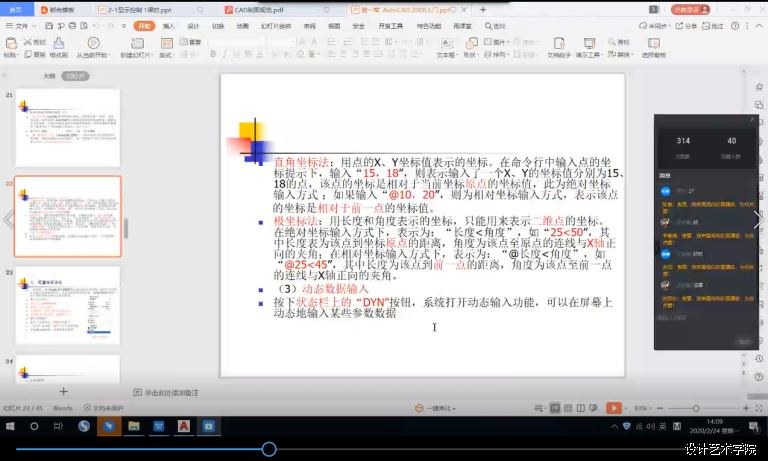768x461 pixels.
Task: Click the Paste icon in ribbon
Action: pos(11,44)
